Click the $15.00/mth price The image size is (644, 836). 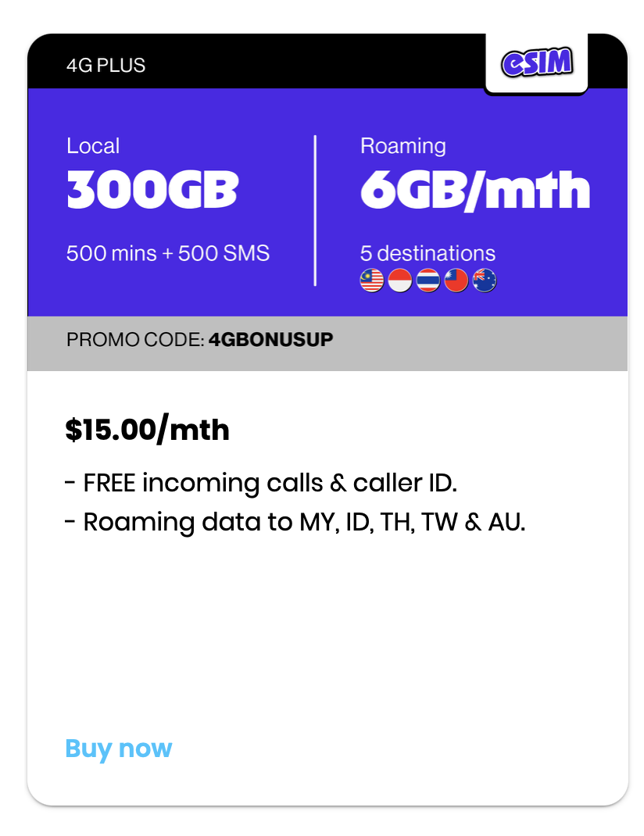tap(147, 430)
